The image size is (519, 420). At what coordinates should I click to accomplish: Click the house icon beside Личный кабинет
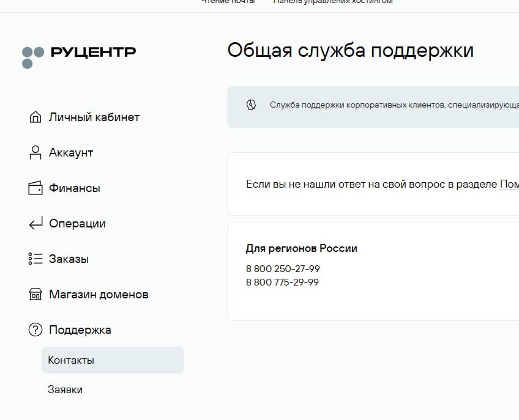point(35,117)
